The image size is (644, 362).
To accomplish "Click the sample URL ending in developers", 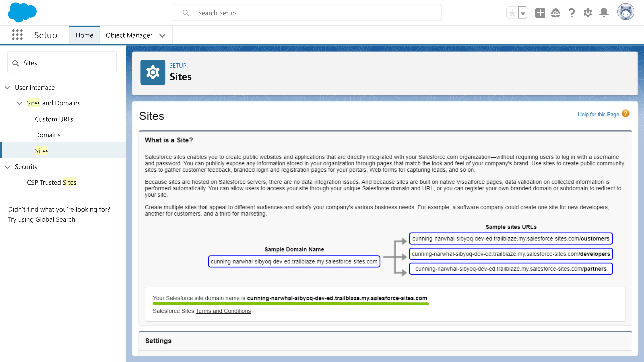I will coord(511,254).
